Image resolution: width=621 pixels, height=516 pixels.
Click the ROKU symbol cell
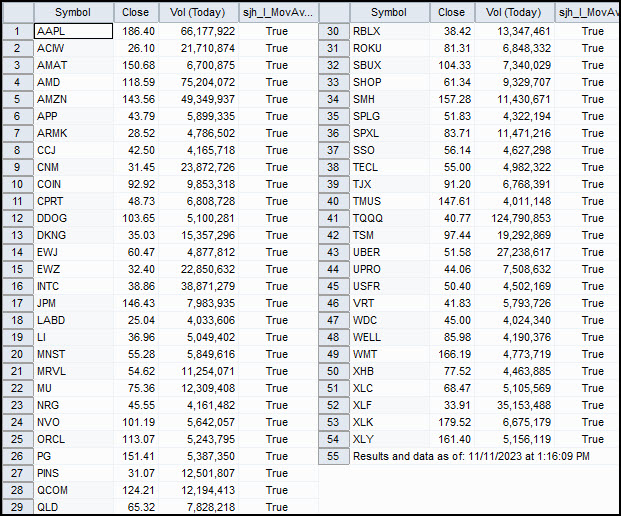[x=390, y=48]
